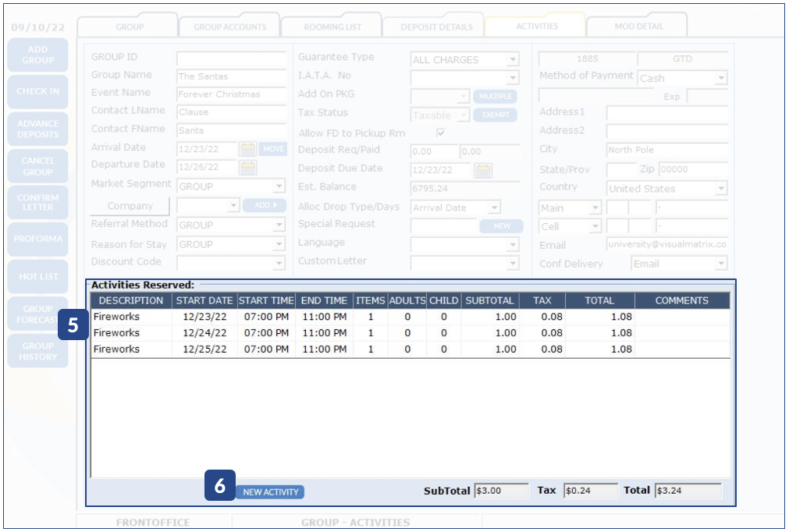The height and width of the screenshot is (532, 789).
Task: Click the Proforma sidebar button
Action: [37, 239]
